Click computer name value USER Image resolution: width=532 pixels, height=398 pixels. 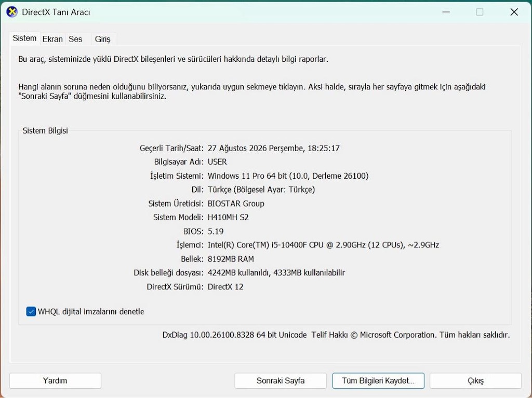[217, 162]
